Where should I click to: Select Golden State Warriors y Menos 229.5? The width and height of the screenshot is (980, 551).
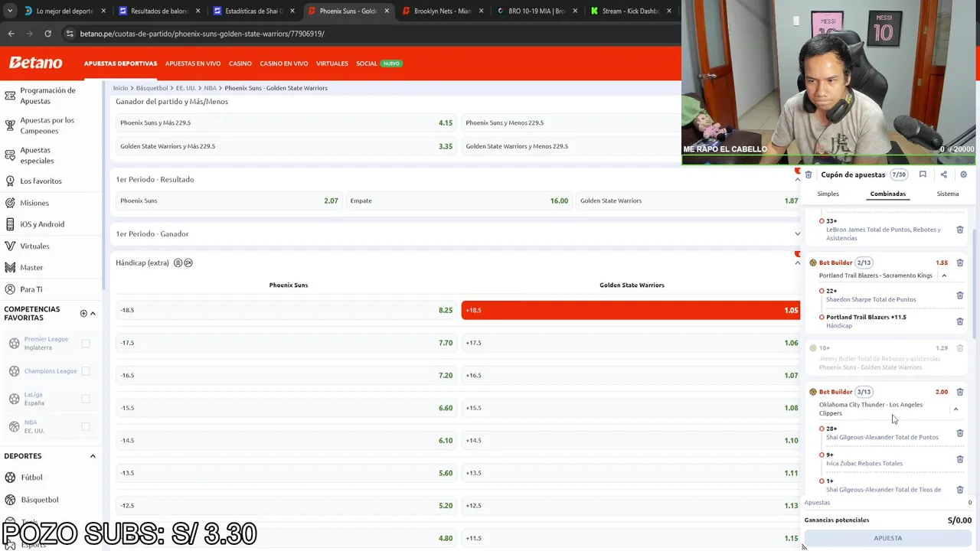(571, 146)
